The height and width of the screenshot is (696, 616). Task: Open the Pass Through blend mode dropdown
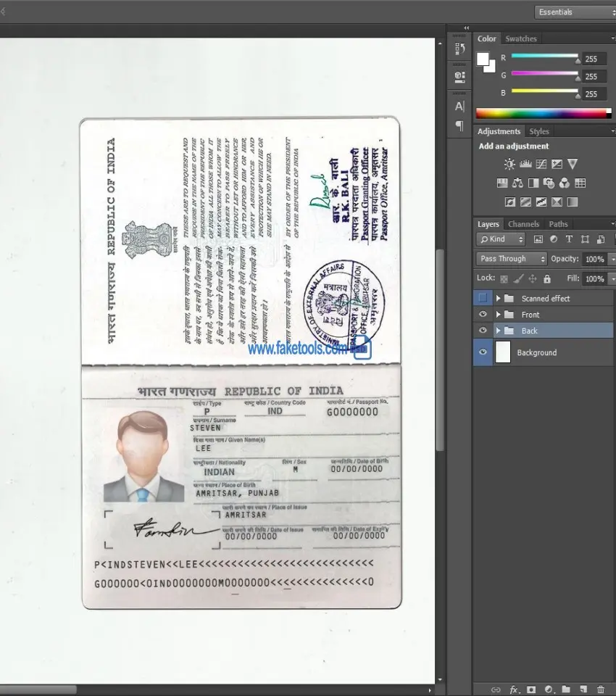(x=512, y=259)
